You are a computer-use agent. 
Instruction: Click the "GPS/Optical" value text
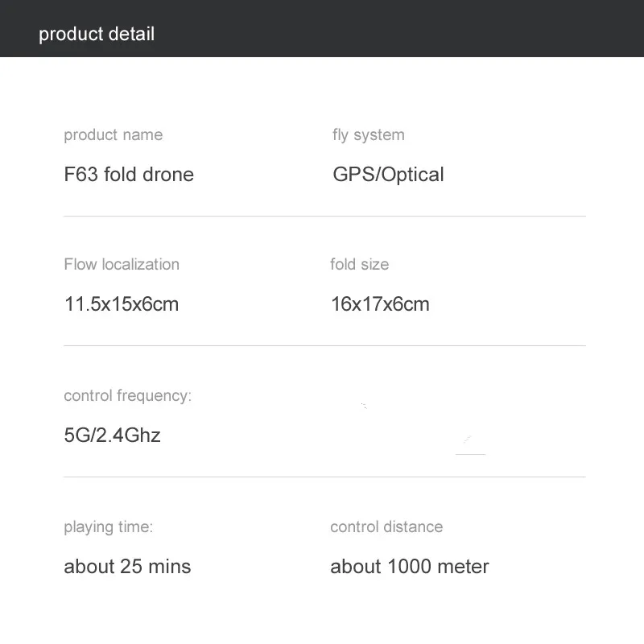point(388,175)
